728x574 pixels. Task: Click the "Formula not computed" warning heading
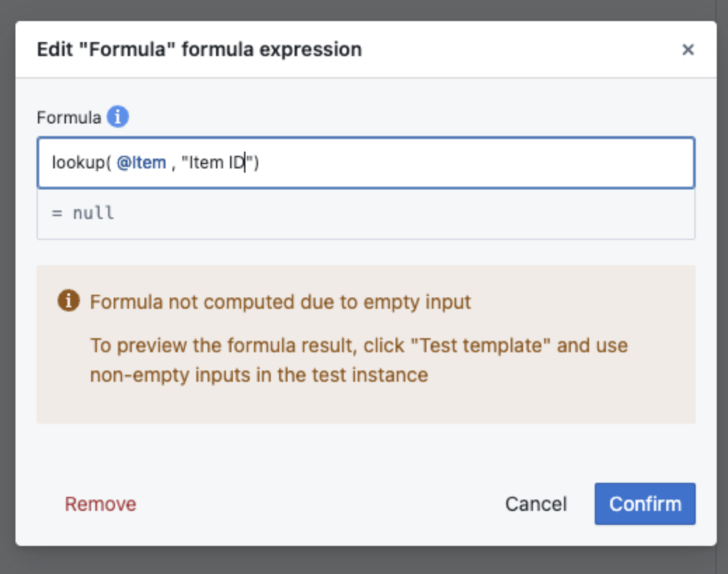coord(280,302)
